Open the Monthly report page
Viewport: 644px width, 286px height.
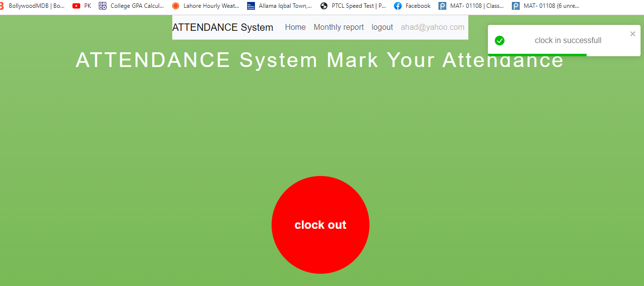point(339,27)
